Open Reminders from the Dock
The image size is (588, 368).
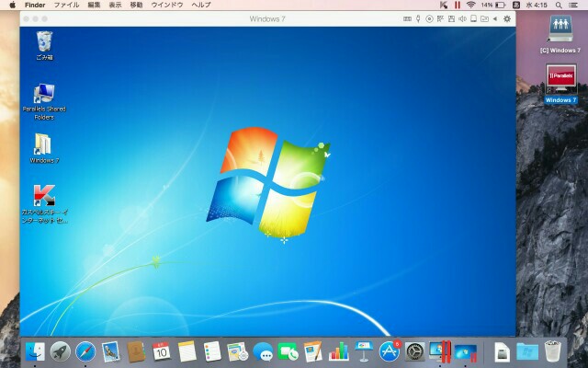tap(212, 351)
